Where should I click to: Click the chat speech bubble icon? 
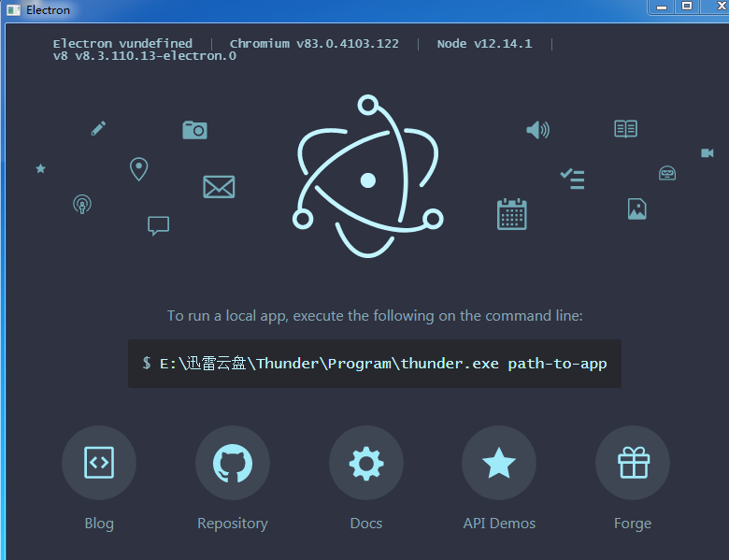pyautogui.click(x=158, y=225)
